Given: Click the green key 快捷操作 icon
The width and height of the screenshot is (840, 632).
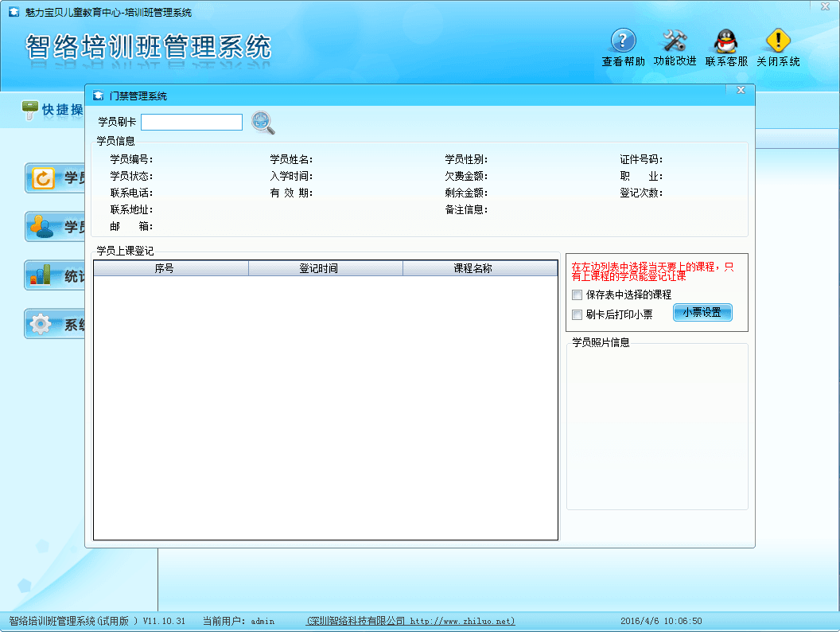Looking at the screenshot, I should point(30,109).
